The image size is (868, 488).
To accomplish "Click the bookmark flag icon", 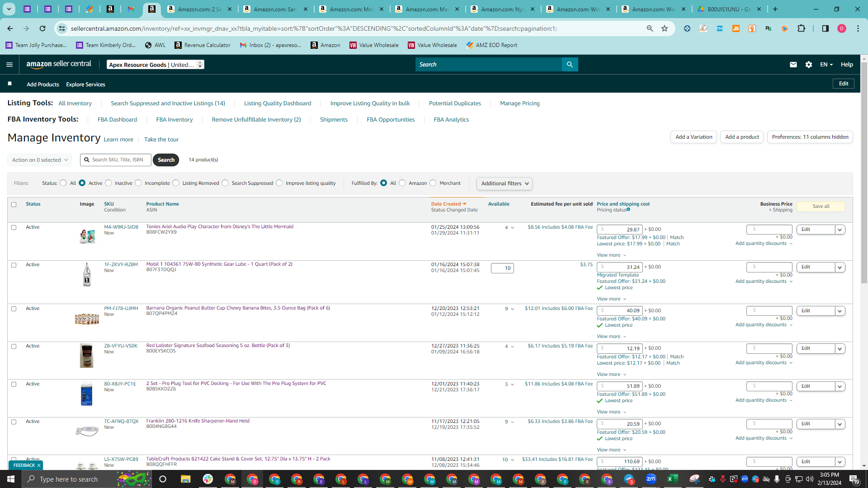I will [10, 84].
